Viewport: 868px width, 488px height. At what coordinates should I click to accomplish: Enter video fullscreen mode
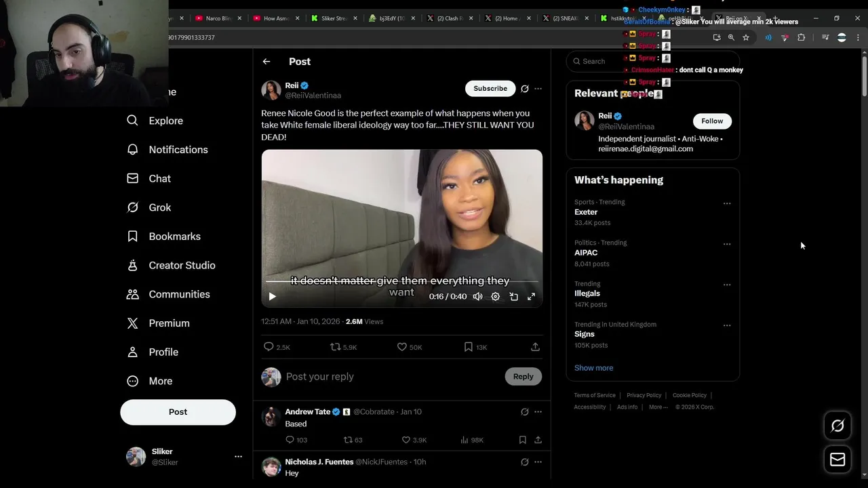coord(532,296)
